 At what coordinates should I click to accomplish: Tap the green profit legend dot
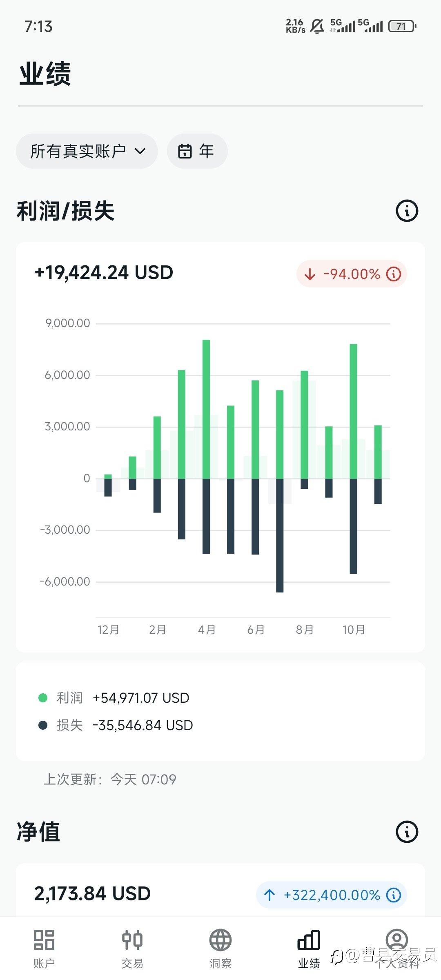point(43,698)
